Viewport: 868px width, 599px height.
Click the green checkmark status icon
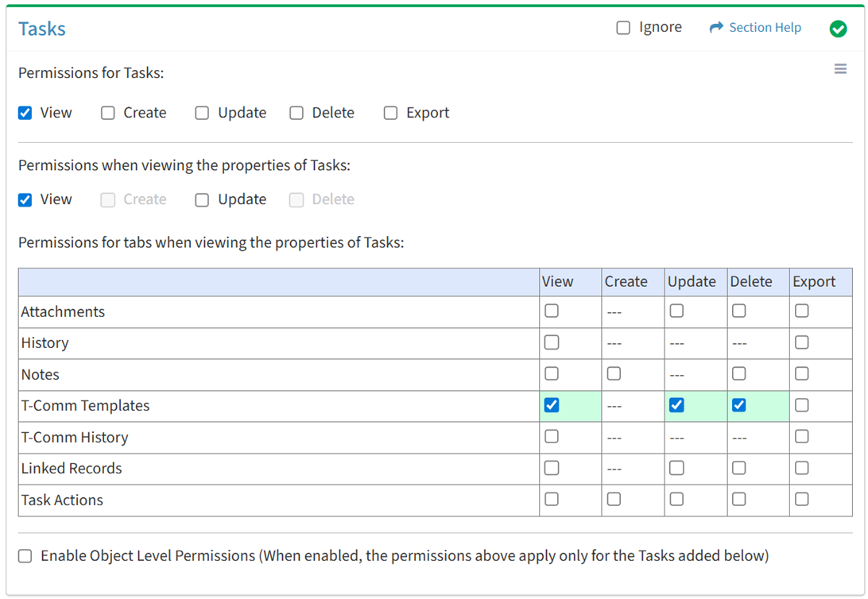pyautogui.click(x=838, y=29)
